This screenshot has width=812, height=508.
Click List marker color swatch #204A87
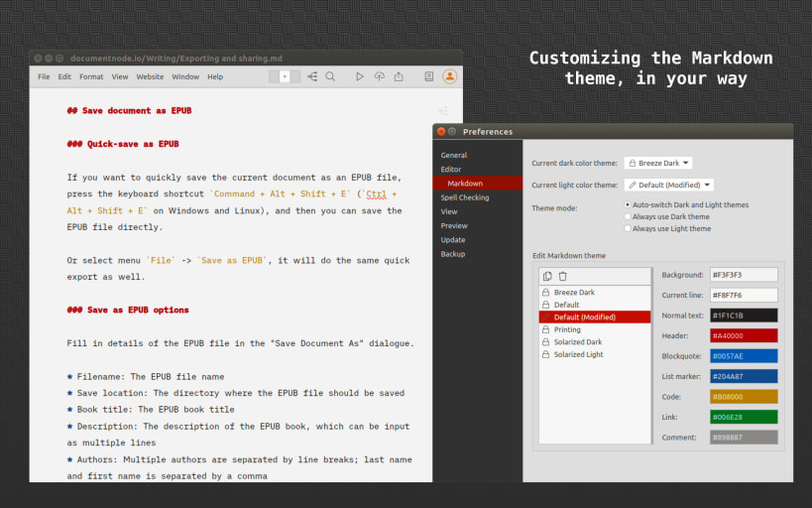click(744, 376)
